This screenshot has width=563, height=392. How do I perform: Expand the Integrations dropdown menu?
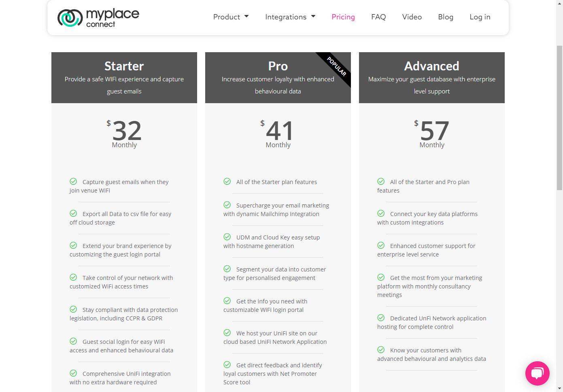(290, 17)
